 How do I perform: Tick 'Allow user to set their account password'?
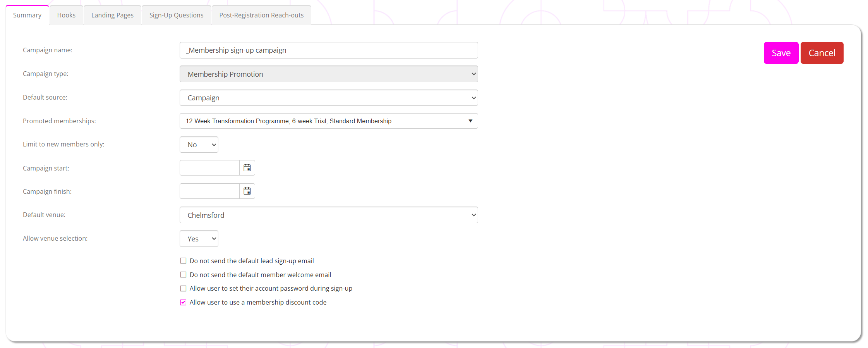(x=184, y=288)
